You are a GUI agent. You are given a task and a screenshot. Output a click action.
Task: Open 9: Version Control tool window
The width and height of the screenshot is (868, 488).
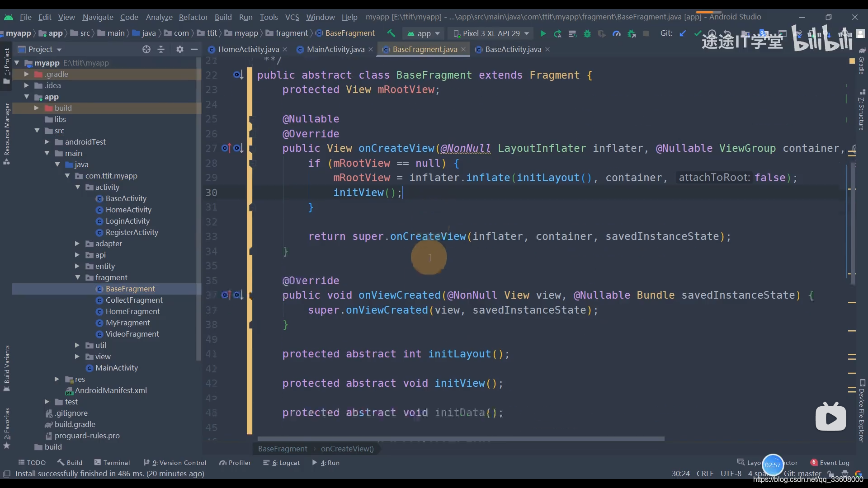[x=175, y=463]
